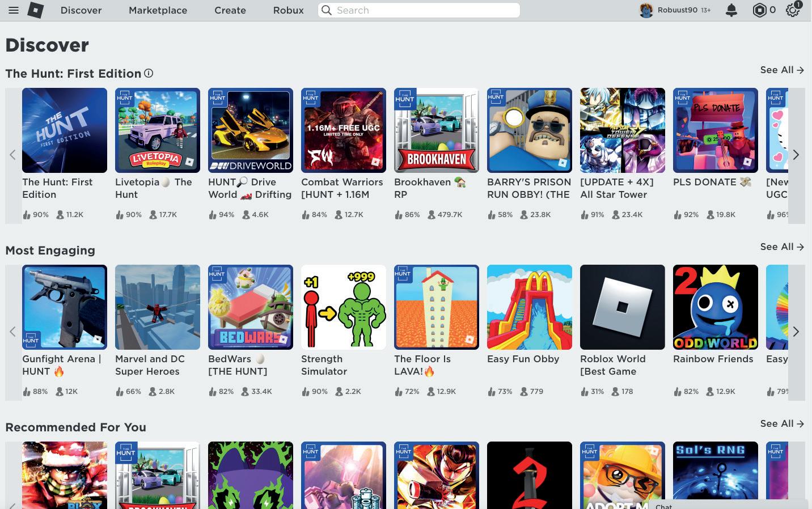The width and height of the screenshot is (812, 509).
Task: Open the Rainbow Friends thumbnail
Action: [716, 307]
